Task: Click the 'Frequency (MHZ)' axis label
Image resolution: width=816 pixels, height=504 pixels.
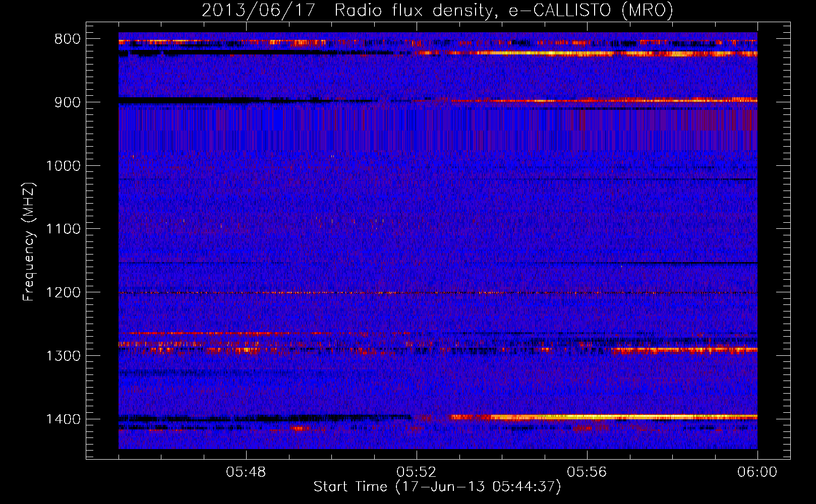Action: (x=29, y=242)
